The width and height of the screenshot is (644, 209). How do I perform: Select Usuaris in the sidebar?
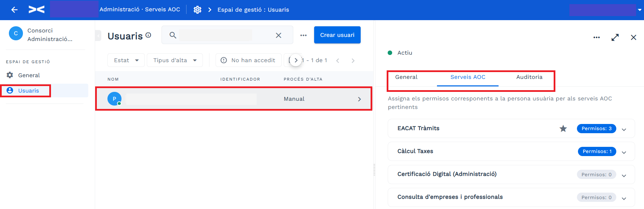(44, 90)
